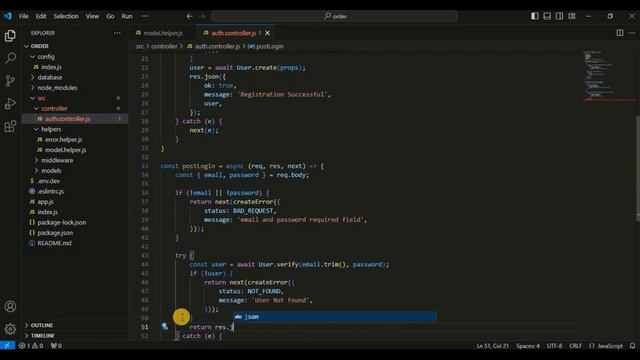This screenshot has width=640, height=360.
Task: Open index.js under config folder
Action: pos(75,67)
